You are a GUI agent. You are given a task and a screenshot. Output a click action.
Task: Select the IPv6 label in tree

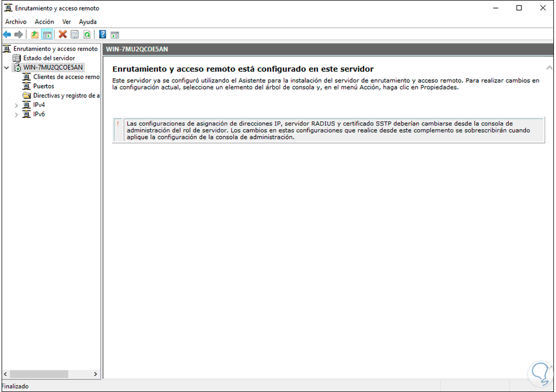(39, 114)
